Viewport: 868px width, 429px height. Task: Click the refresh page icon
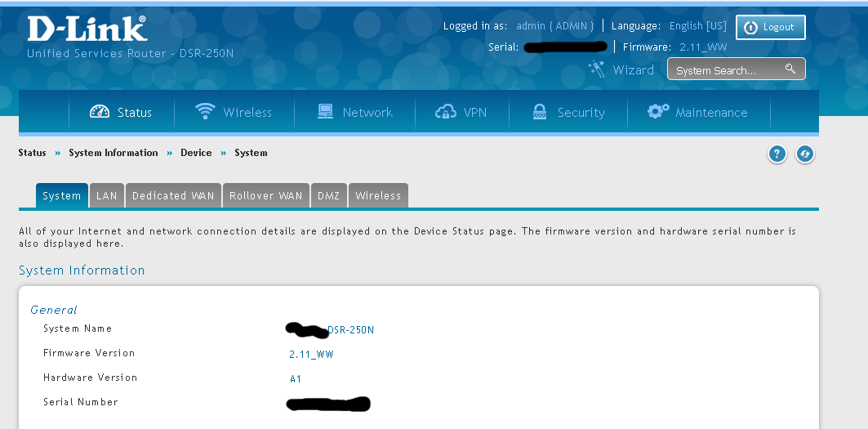click(x=805, y=154)
